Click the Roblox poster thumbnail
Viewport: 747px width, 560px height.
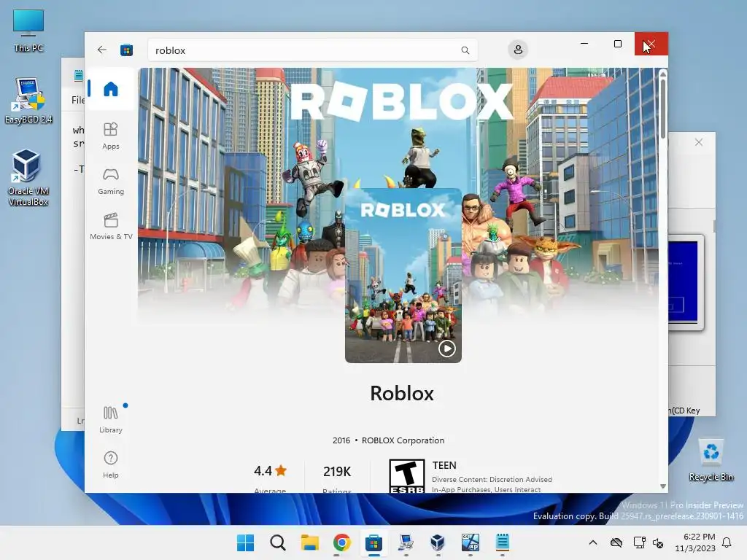click(403, 275)
